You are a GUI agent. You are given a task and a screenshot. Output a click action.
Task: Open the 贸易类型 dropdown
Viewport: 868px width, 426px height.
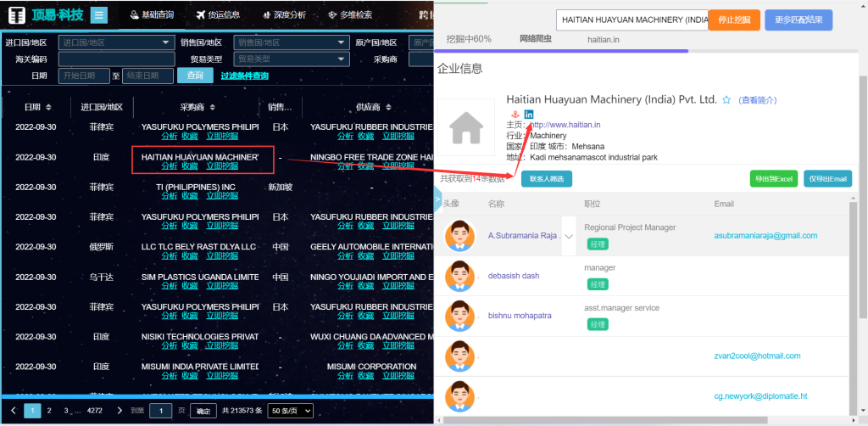pyautogui.click(x=292, y=59)
